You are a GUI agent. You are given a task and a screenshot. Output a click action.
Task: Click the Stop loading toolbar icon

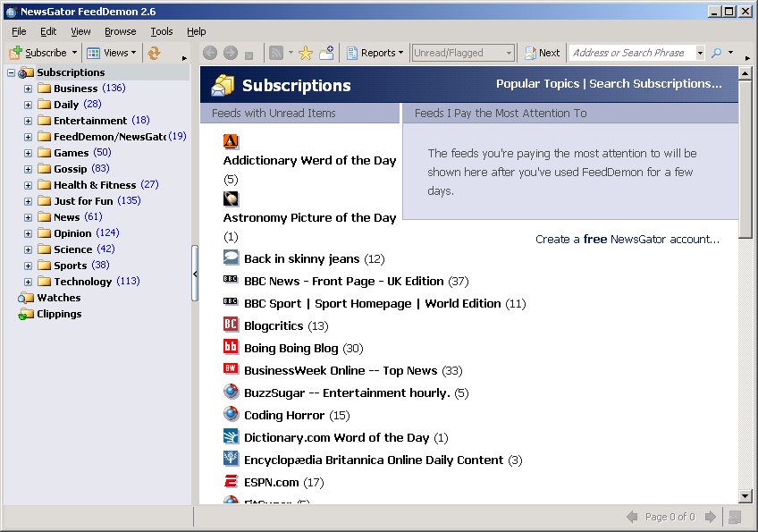(249, 55)
